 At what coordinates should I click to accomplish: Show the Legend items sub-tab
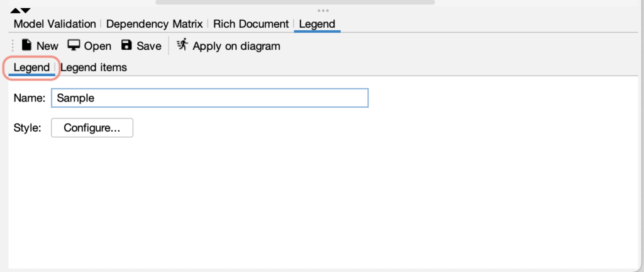tap(94, 67)
